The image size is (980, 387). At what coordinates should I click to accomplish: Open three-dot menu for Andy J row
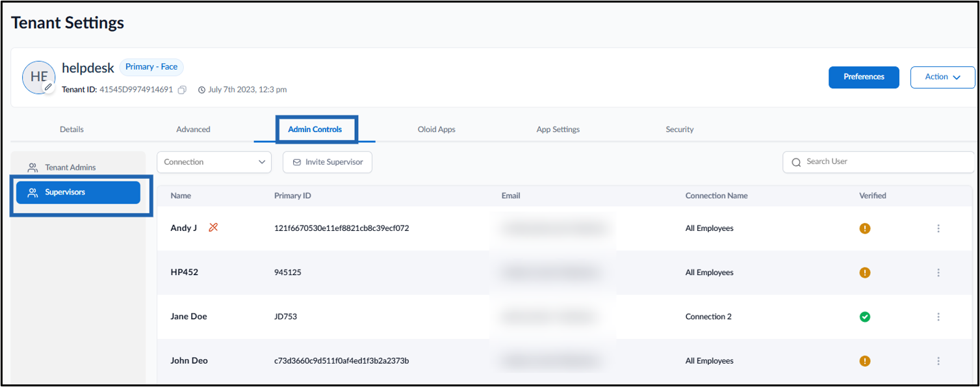(x=938, y=228)
